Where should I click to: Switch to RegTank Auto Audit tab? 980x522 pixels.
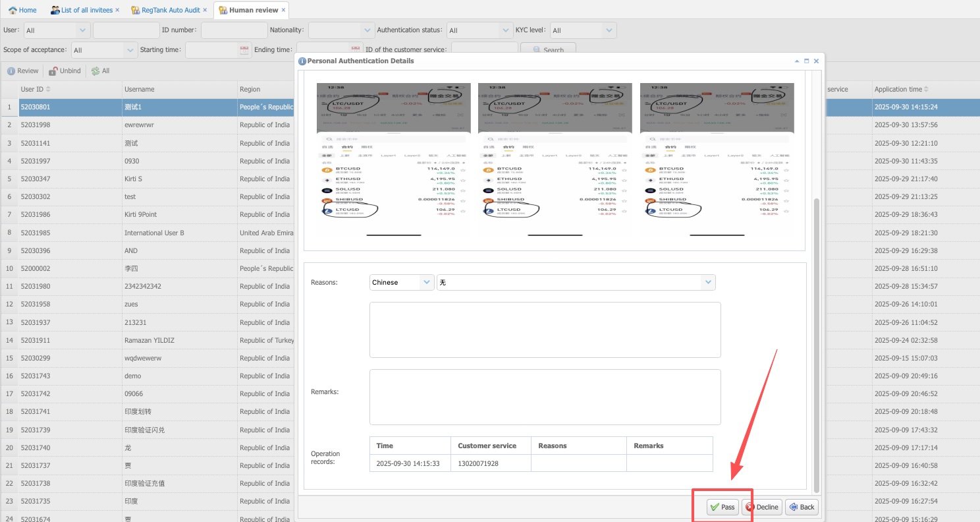[168, 10]
